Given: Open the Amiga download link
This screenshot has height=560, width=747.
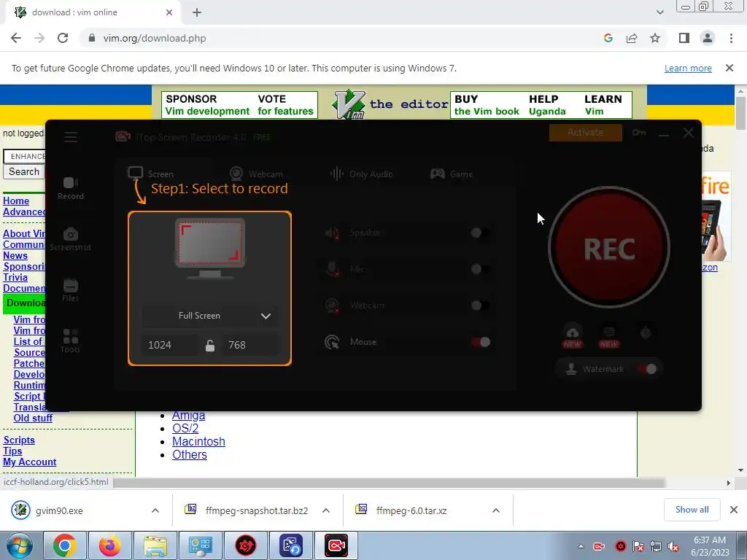Looking at the screenshot, I should click(189, 415).
